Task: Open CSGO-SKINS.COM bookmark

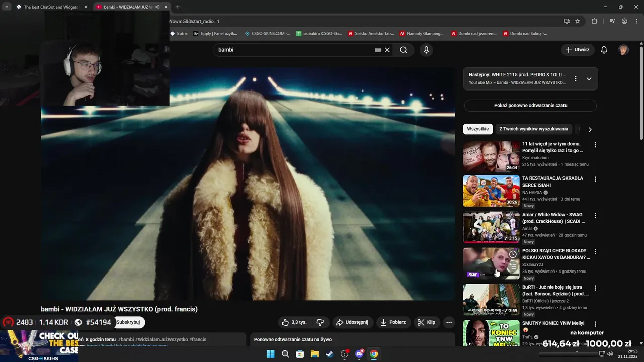Action: 268,34
